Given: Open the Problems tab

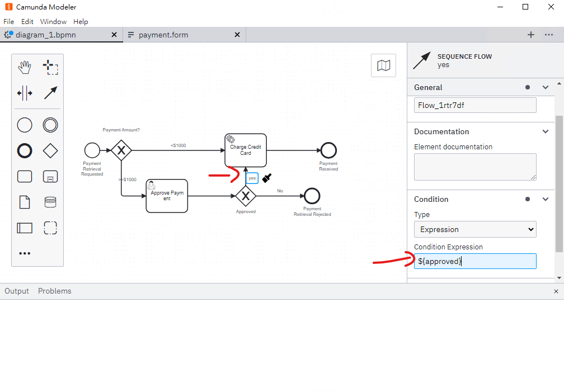Looking at the screenshot, I should point(55,291).
